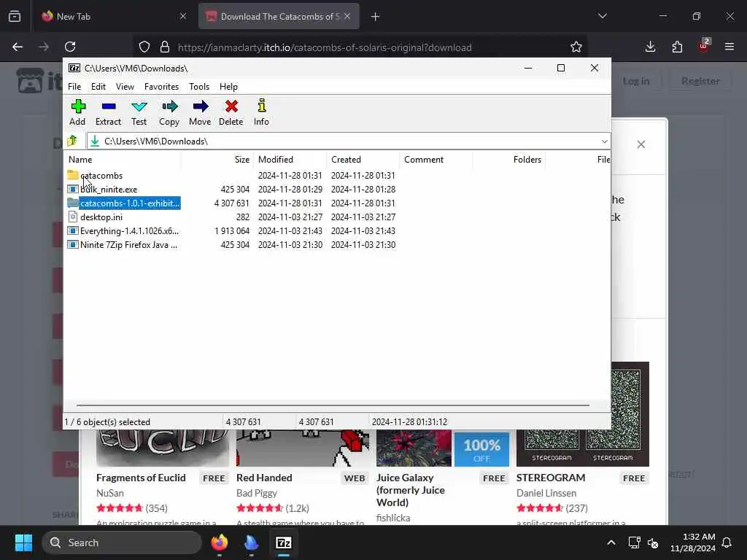Go back in Firefox
The height and width of the screenshot is (560, 747).
pyautogui.click(x=18, y=47)
